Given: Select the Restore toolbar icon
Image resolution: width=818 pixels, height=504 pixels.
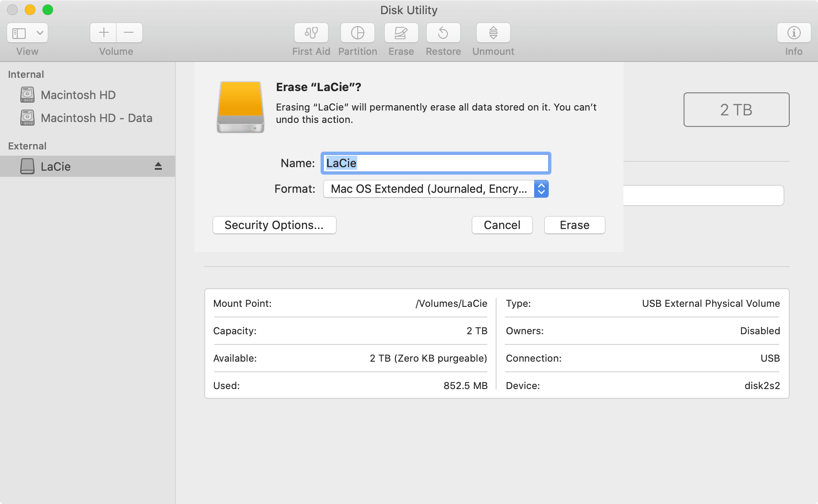Looking at the screenshot, I should 443,33.
